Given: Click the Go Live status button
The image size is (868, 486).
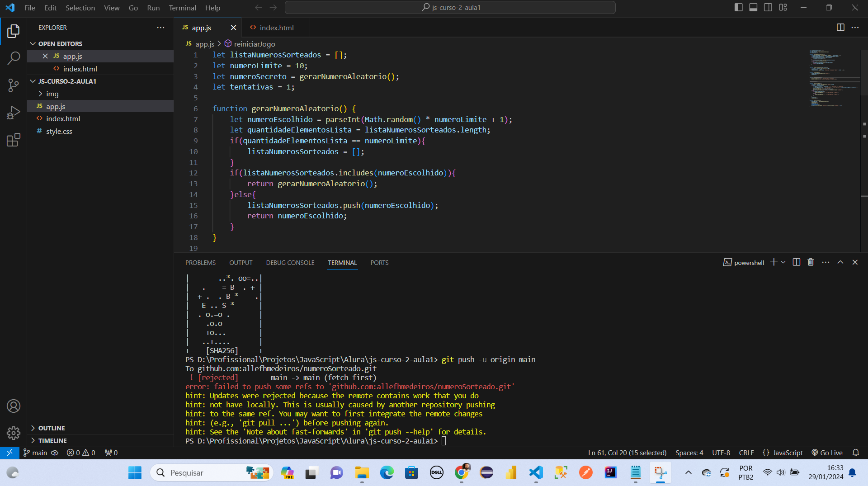Looking at the screenshot, I should pyautogui.click(x=827, y=453).
